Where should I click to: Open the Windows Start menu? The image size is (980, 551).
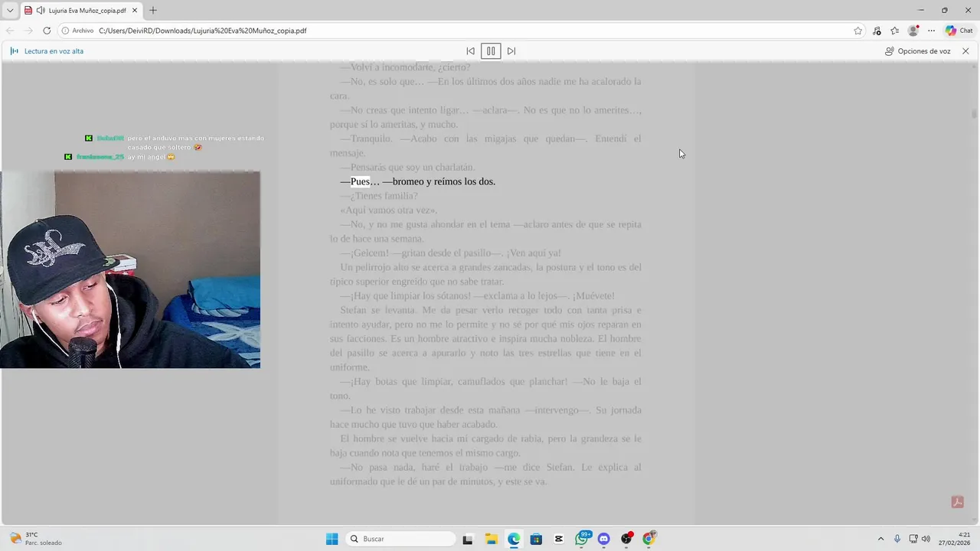click(x=332, y=539)
